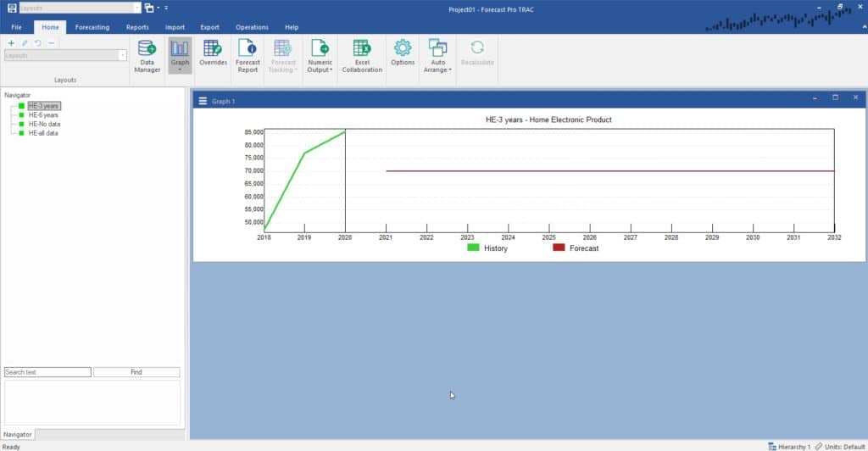Select HE-6 years in the Navigator
Image resolution: width=868 pixels, height=451 pixels.
(x=43, y=115)
